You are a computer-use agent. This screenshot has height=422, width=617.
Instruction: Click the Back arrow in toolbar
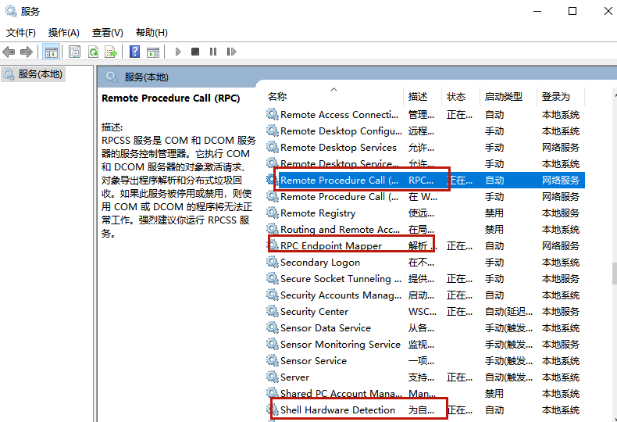coord(9,51)
